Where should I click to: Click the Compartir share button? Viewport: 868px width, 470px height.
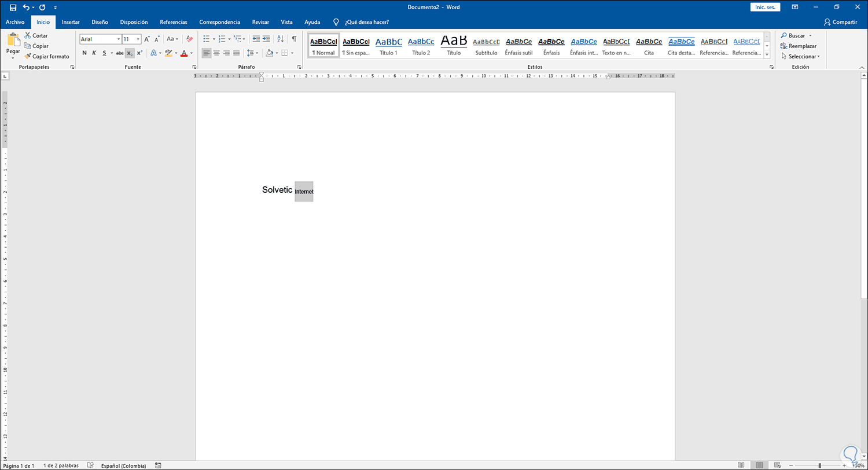[x=841, y=22]
